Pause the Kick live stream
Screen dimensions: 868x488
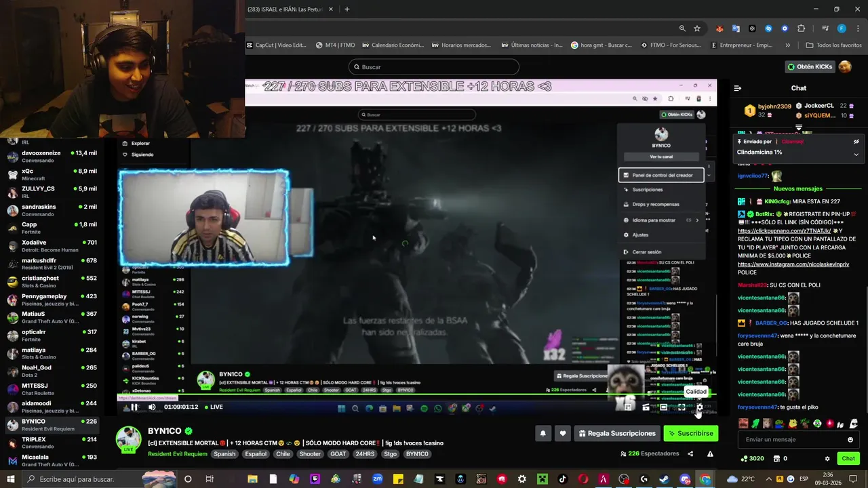point(134,407)
